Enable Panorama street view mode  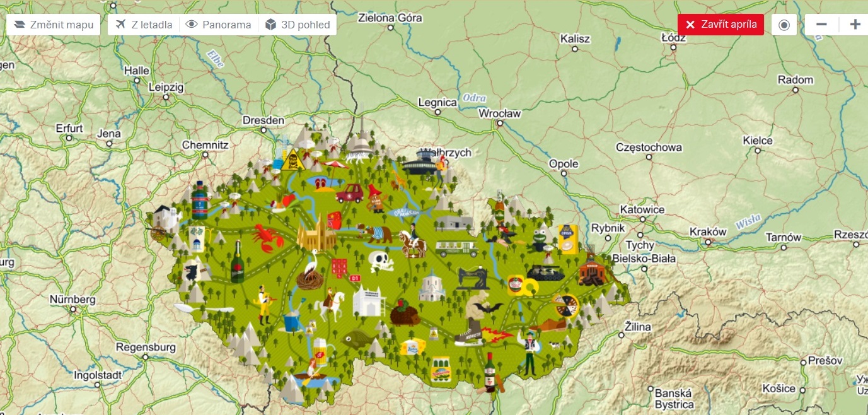pyautogui.click(x=219, y=25)
